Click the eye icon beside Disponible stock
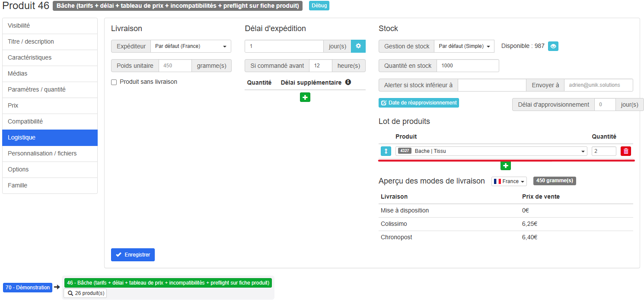The image size is (644, 301). [553, 46]
